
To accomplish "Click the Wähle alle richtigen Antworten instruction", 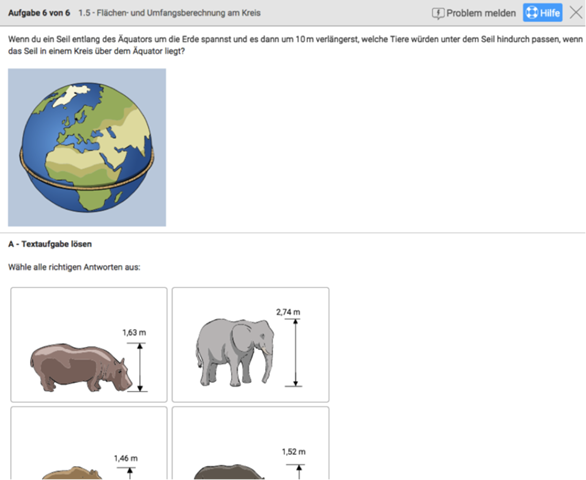I will click(74, 267).
